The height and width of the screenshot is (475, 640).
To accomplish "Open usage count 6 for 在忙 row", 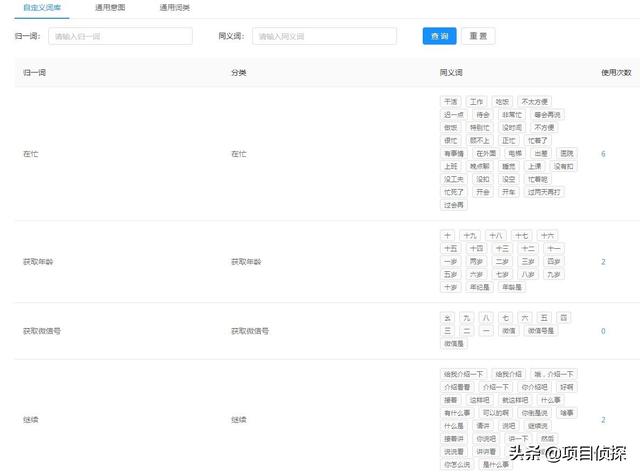I will [603, 154].
